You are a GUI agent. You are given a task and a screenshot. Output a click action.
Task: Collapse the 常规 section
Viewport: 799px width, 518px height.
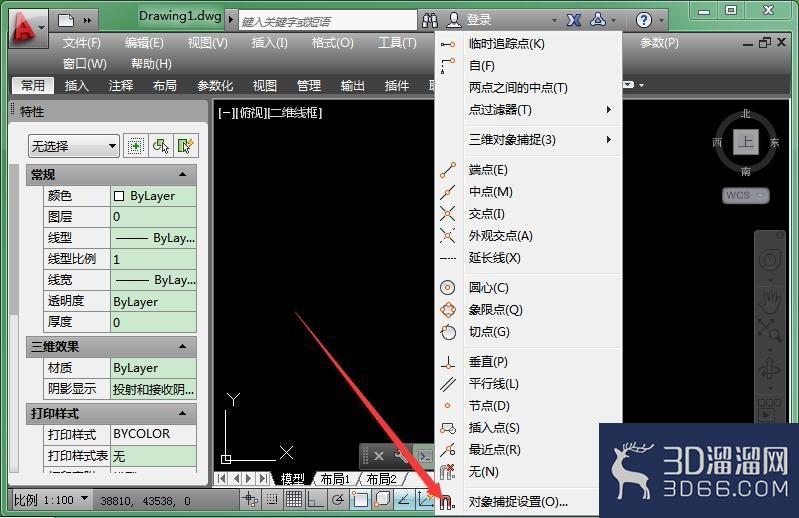pyautogui.click(x=182, y=175)
